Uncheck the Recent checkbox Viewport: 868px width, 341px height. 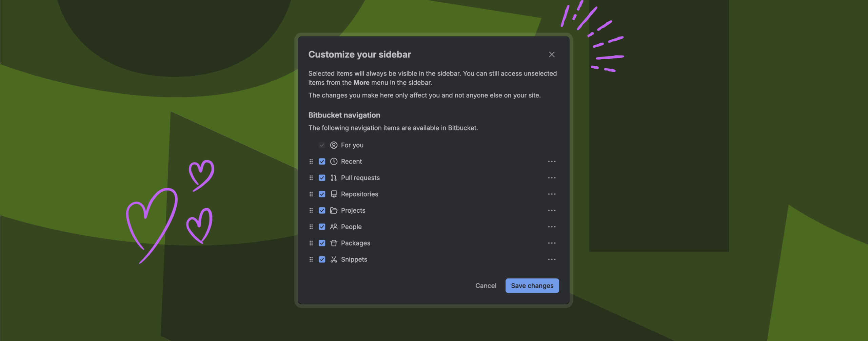click(322, 161)
